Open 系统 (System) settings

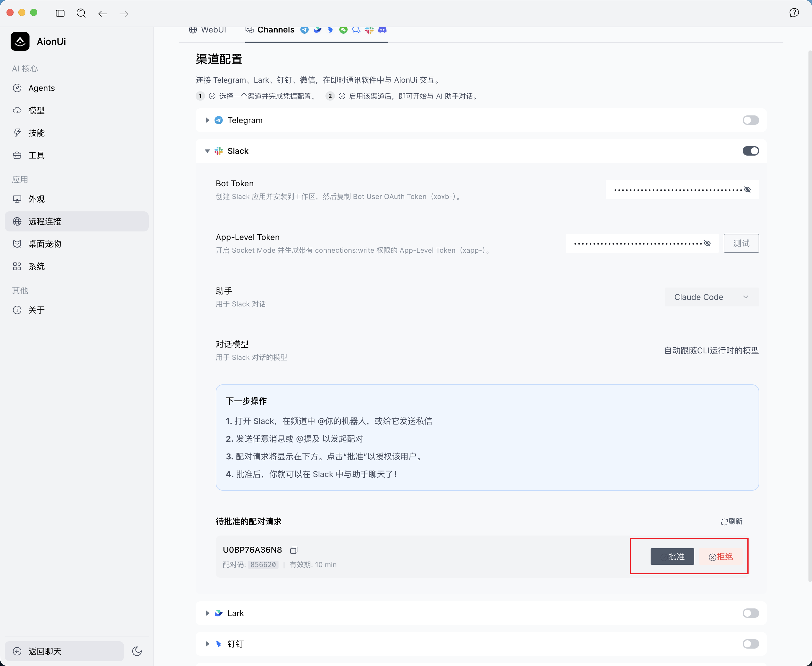77,266
